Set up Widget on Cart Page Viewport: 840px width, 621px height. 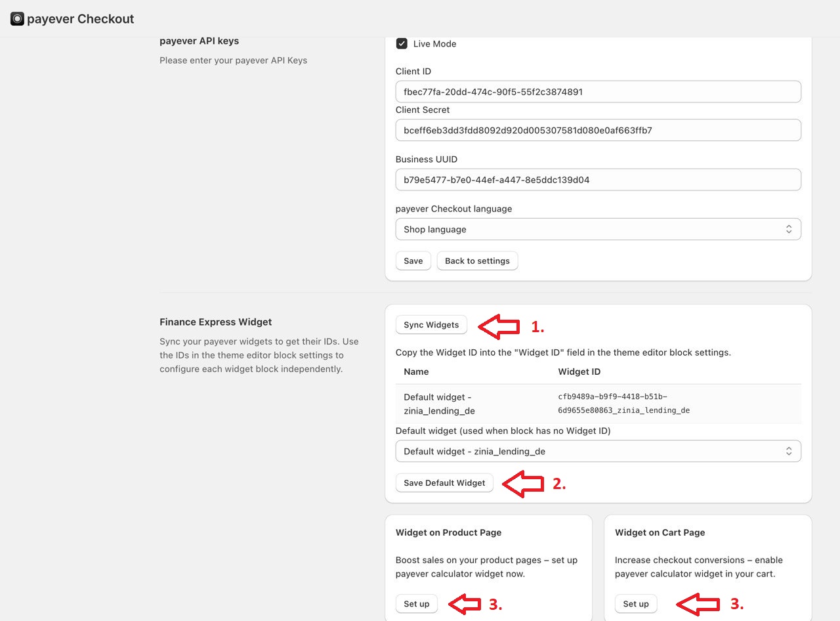pos(636,604)
